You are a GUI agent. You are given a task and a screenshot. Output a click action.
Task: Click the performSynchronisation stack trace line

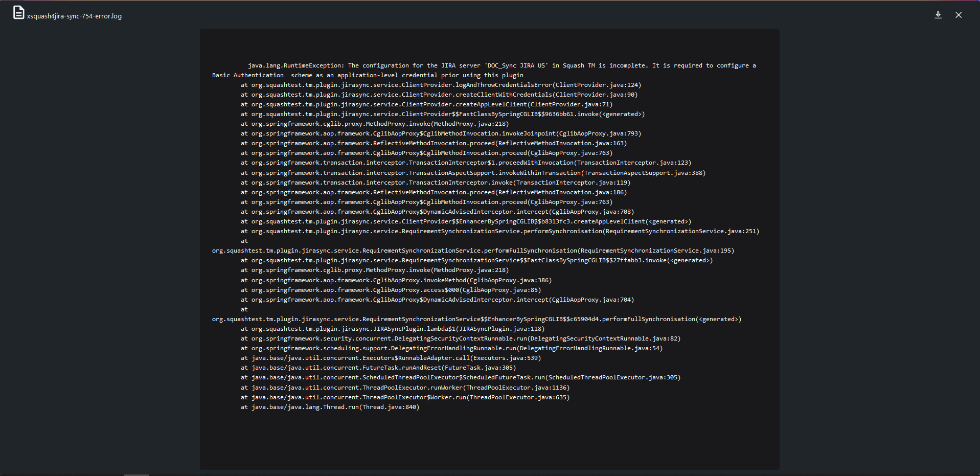click(x=500, y=231)
